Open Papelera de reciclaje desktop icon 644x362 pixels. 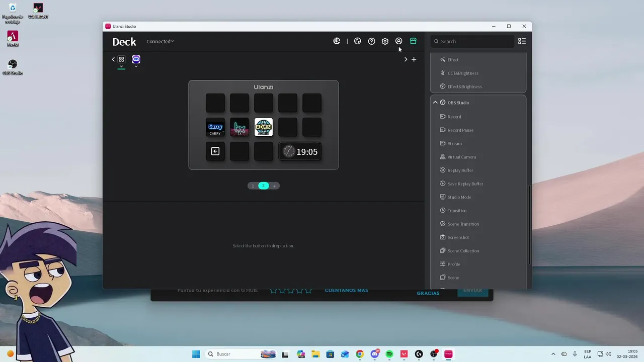(x=13, y=14)
